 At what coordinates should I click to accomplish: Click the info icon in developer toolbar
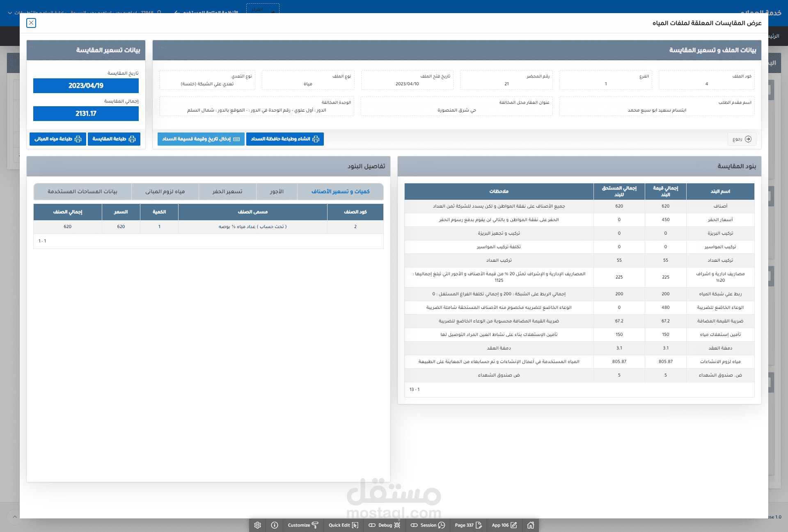[x=275, y=525]
